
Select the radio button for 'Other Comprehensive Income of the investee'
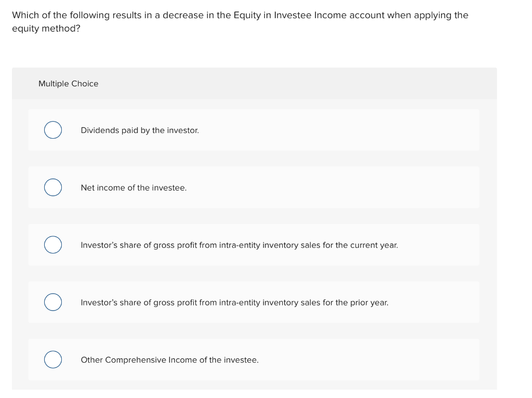[x=52, y=359]
